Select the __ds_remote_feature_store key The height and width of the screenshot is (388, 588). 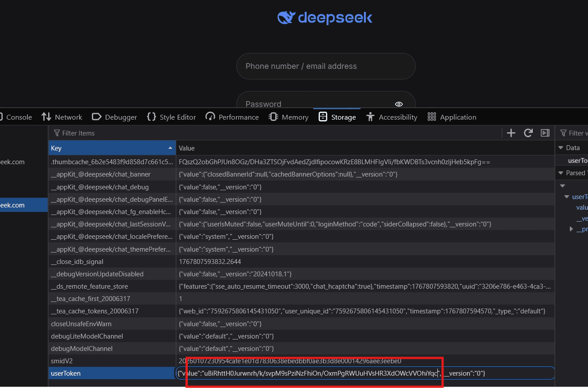point(112,286)
